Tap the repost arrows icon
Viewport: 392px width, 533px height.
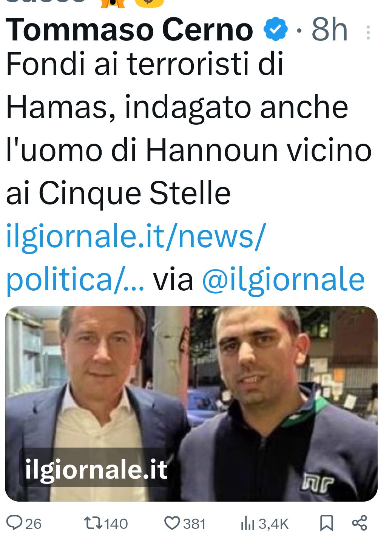pyautogui.click(x=93, y=523)
